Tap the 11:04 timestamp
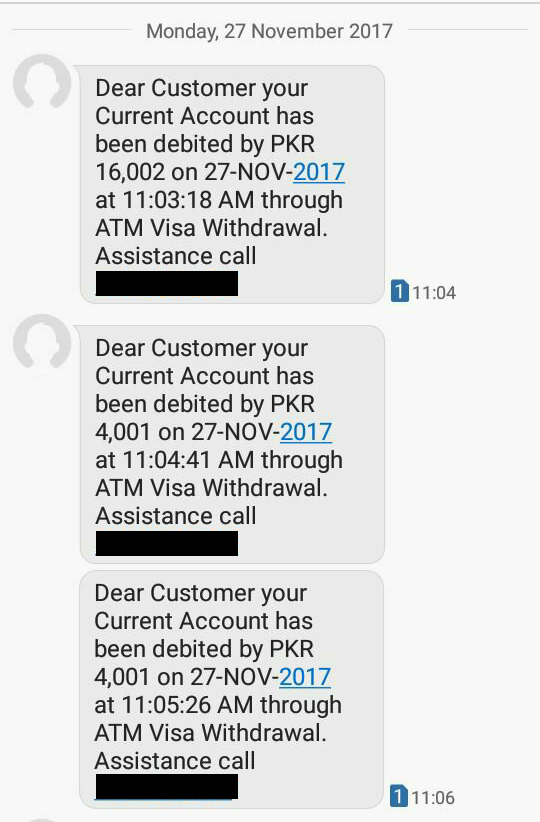The height and width of the screenshot is (822, 540). [x=434, y=293]
